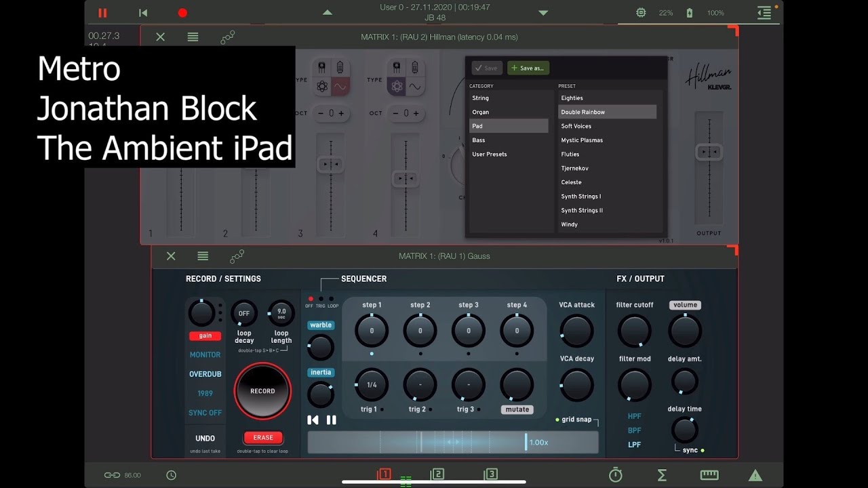Toggle the inertia button

(321, 372)
